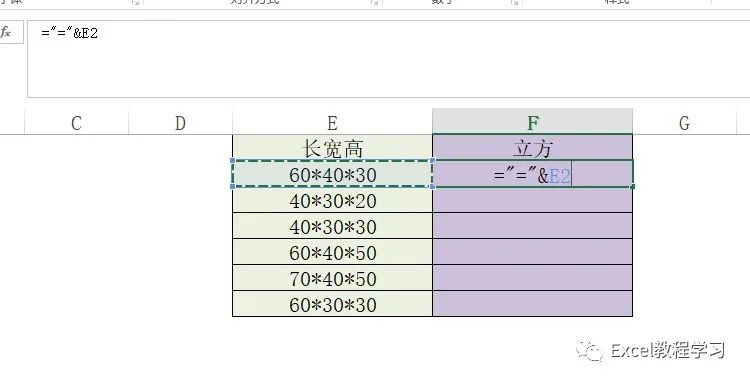Select cell containing 40*30*20
Screen dimensions: 750x383
pyautogui.click(x=332, y=200)
